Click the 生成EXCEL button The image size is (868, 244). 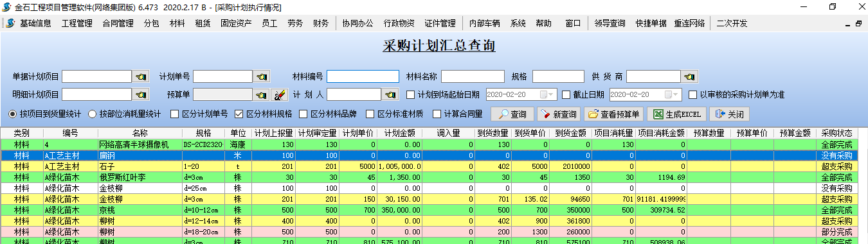(676, 114)
